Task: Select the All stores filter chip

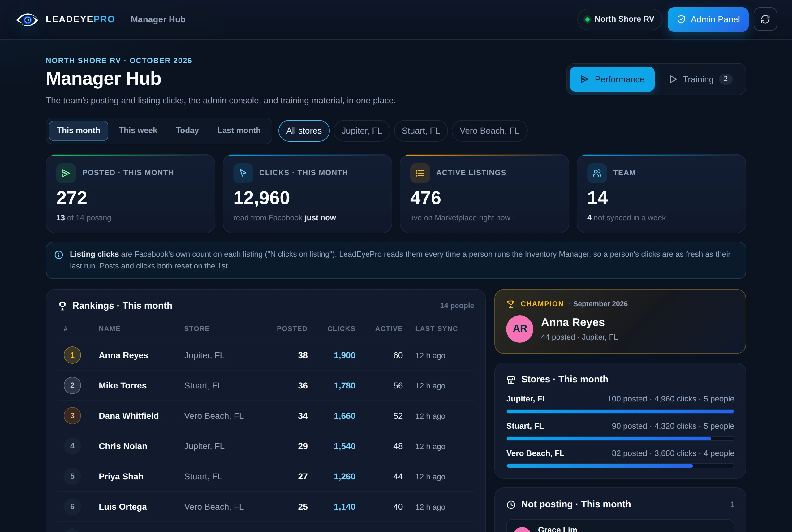Action: [x=304, y=131]
